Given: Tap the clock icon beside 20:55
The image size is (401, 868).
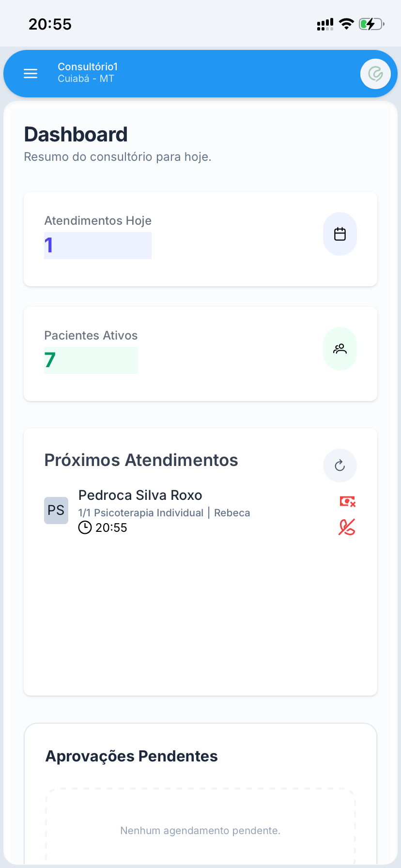Looking at the screenshot, I should pyautogui.click(x=85, y=527).
